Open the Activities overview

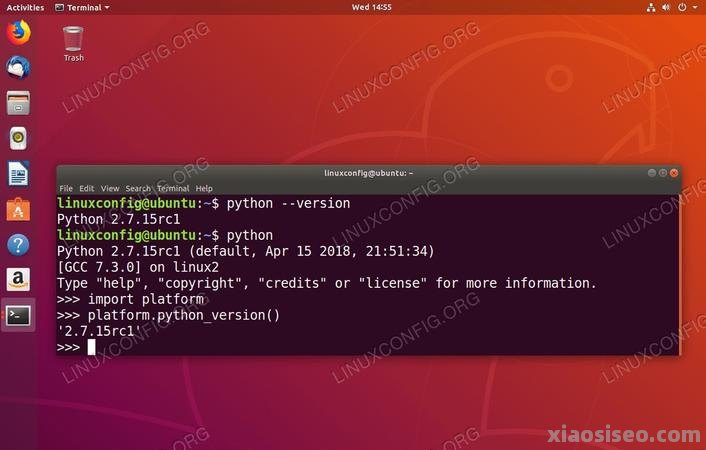tap(25, 8)
